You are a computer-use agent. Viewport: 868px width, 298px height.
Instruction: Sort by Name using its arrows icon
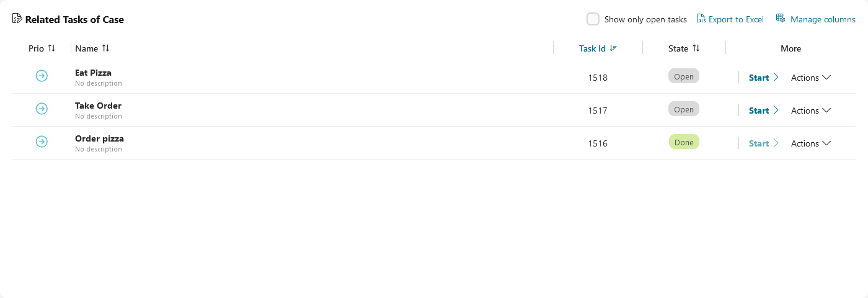pos(105,48)
